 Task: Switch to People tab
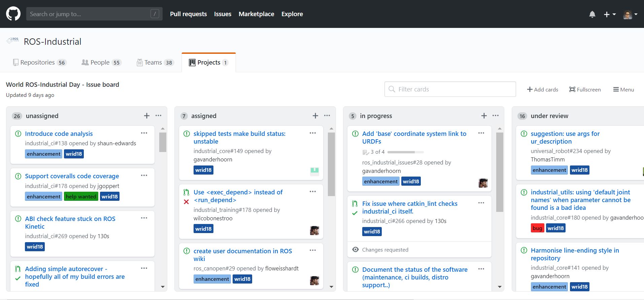tap(101, 63)
